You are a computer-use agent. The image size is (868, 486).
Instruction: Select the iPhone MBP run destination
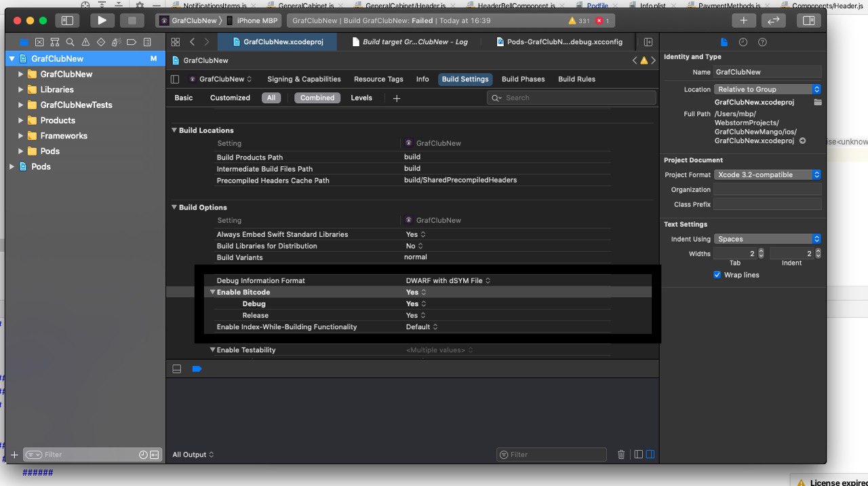coord(252,21)
